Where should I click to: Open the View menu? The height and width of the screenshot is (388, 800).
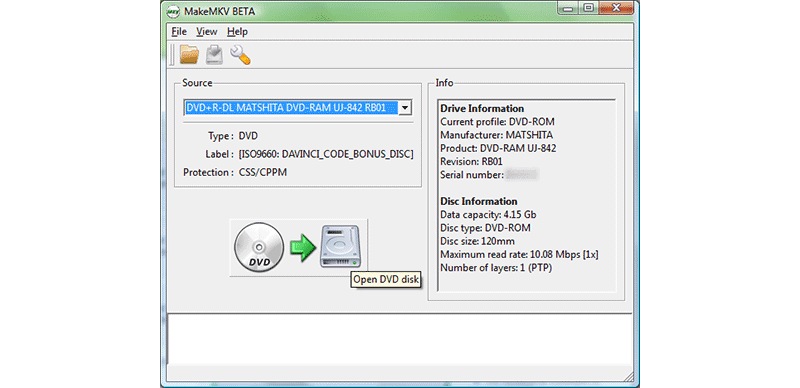tap(207, 32)
